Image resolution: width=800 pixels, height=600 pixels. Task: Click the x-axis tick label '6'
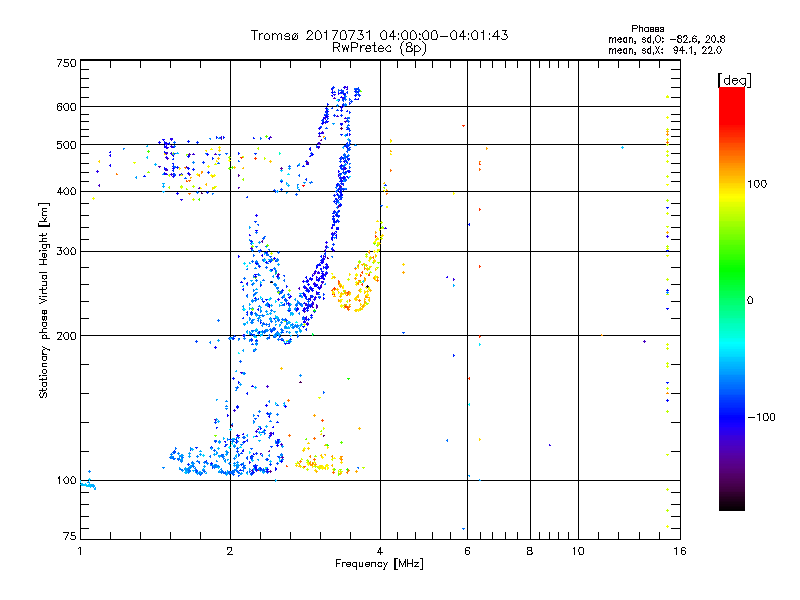tap(467, 551)
